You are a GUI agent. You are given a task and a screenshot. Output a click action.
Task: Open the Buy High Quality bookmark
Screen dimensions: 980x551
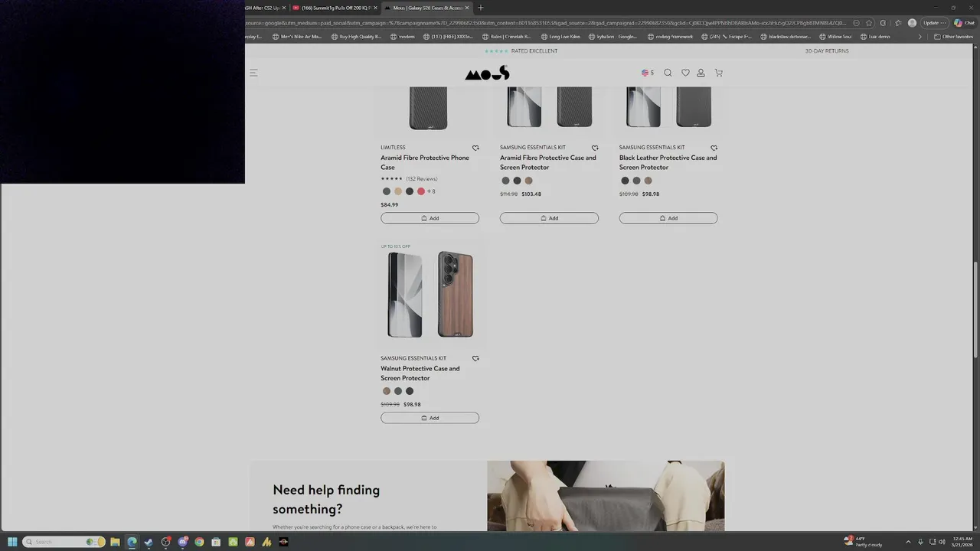click(356, 37)
